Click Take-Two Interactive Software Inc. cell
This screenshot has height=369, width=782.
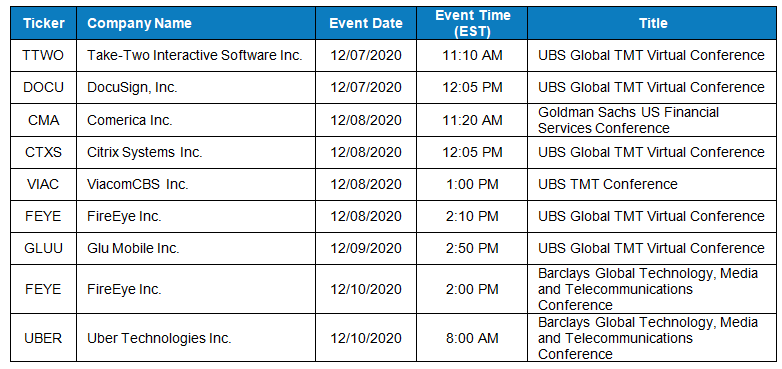(x=196, y=55)
